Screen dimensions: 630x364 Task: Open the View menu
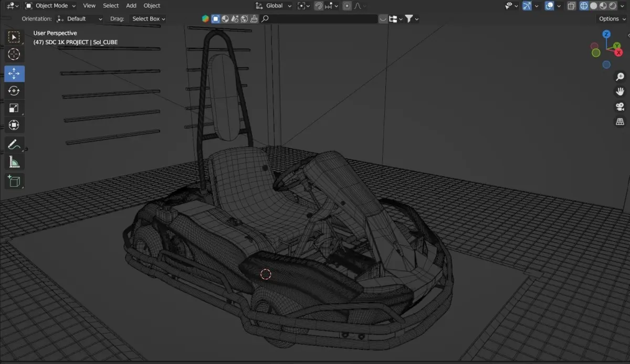coord(89,6)
